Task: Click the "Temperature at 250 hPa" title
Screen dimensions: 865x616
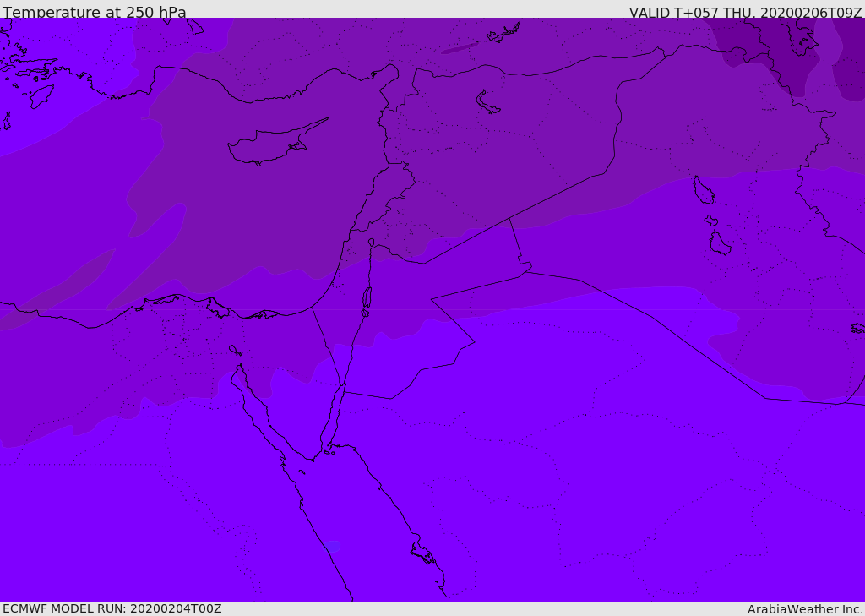Action: [x=95, y=12]
